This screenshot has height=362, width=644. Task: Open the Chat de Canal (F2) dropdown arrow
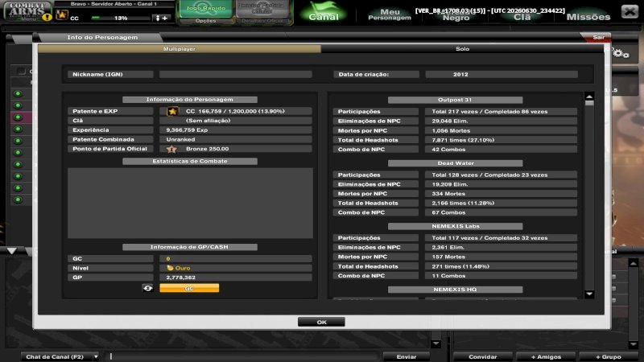click(96, 356)
